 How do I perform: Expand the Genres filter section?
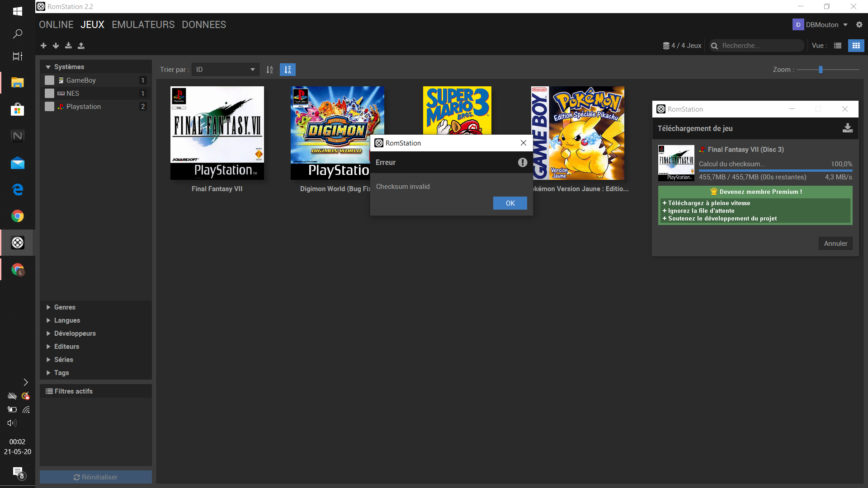pos(48,307)
